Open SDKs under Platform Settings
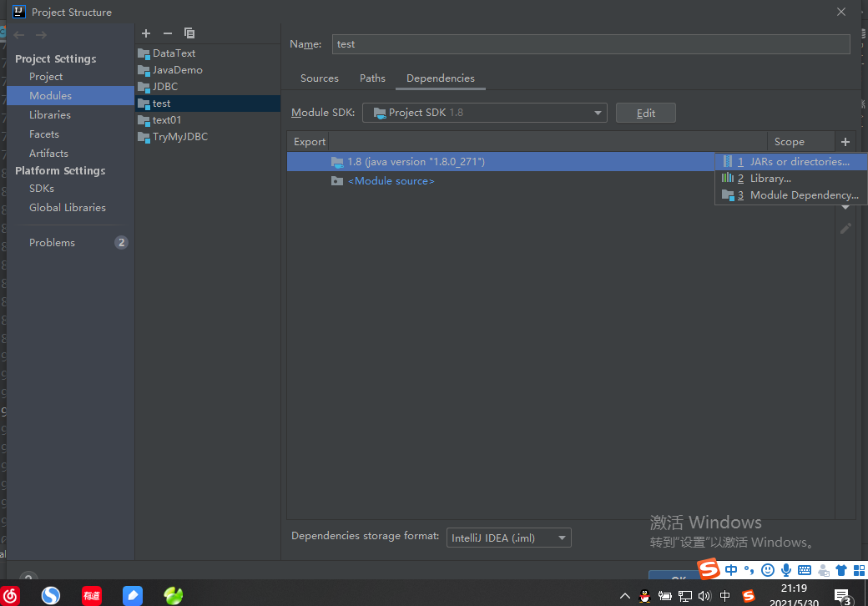Screen dimensions: 868x606 [42, 188]
